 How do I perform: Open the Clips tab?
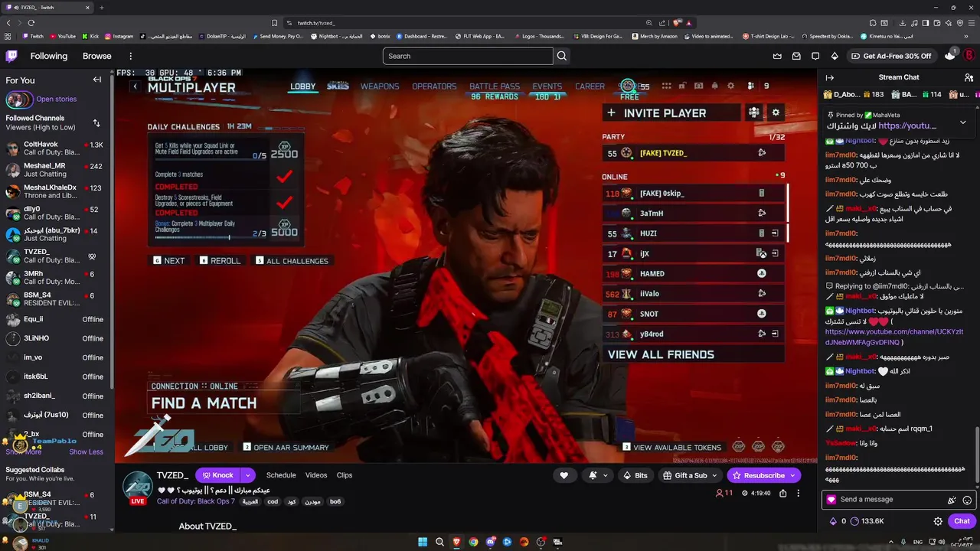coord(345,475)
